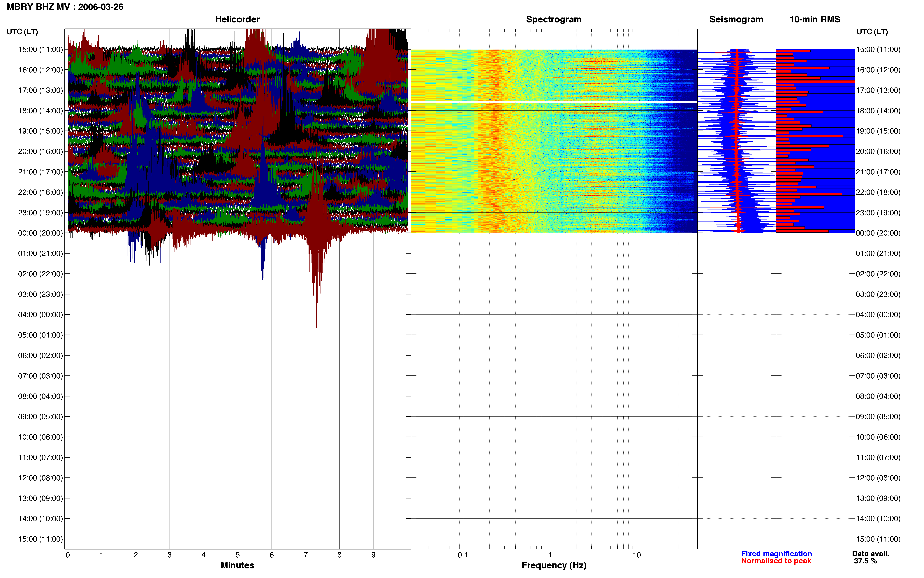Click left-axis label '10:00 (06:00)'
Image resolution: width=924 pixels, height=578 pixels.
point(41,437)
